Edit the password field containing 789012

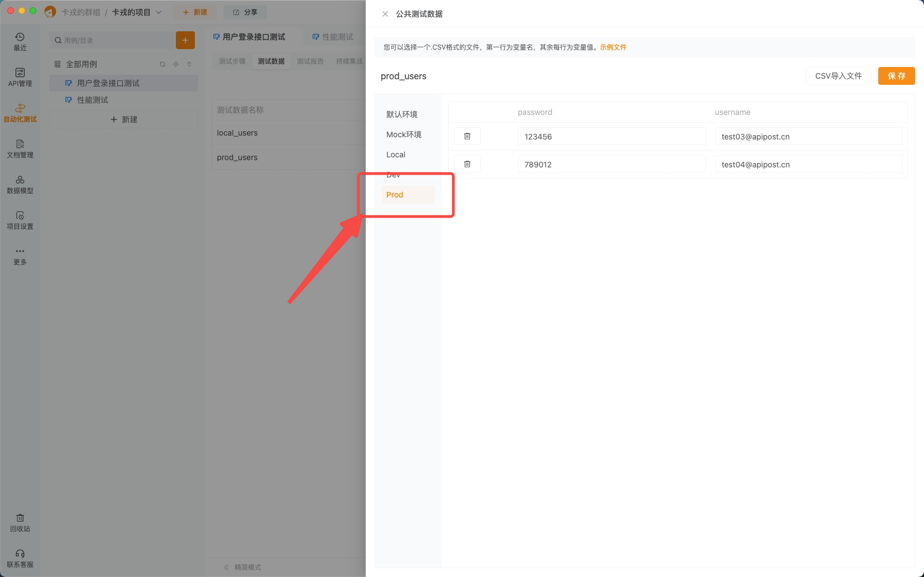pyautogui.click(x=611, y=164)
